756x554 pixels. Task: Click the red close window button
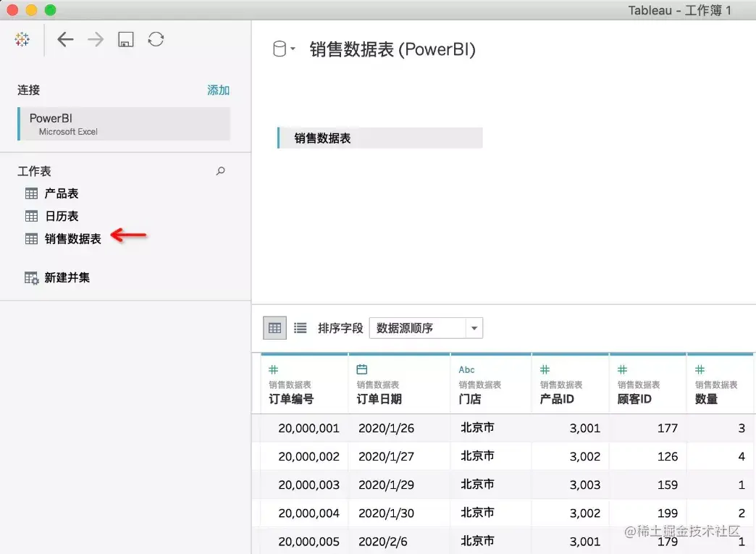[x=12, y=10]
